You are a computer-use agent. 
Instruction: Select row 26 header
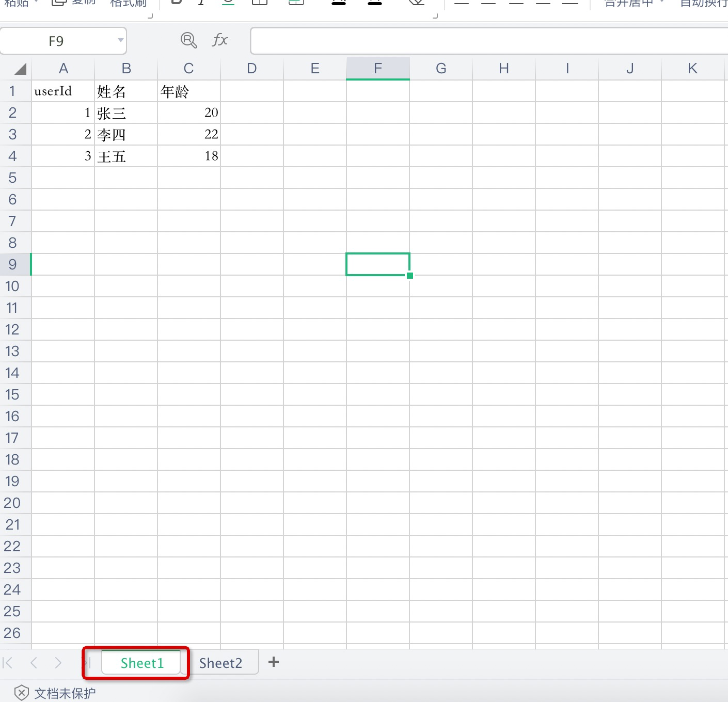click(x=15, y=633)
